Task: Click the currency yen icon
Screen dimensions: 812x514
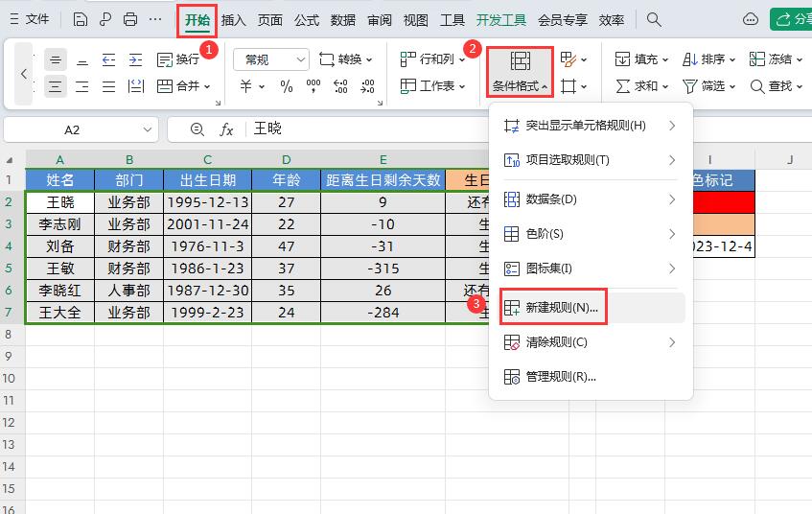Action: coord(246,86)
